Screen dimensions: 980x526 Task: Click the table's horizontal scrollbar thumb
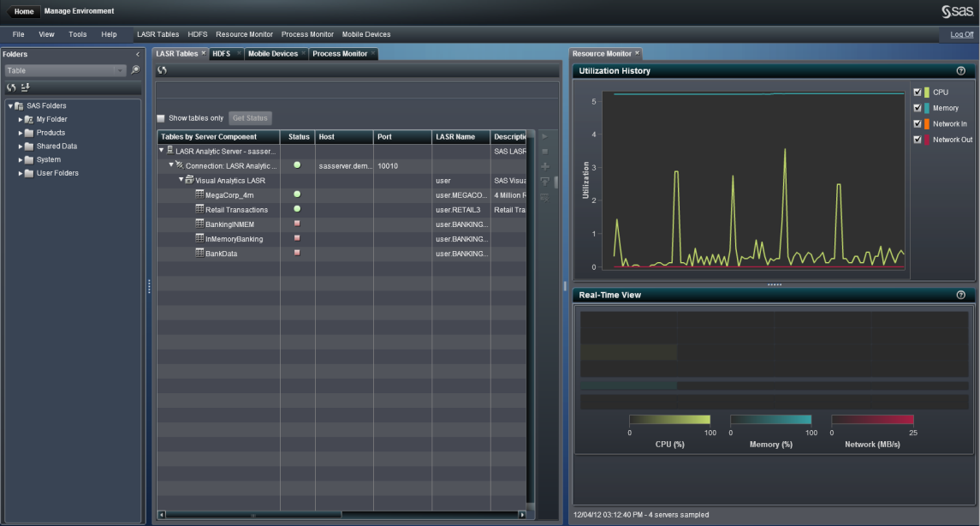point(253,515)
